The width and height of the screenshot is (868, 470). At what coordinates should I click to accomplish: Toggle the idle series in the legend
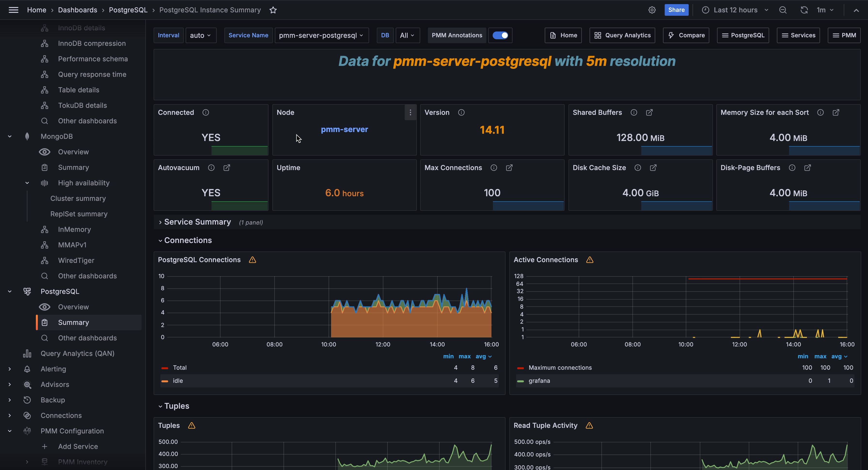[x=178, y=381]
